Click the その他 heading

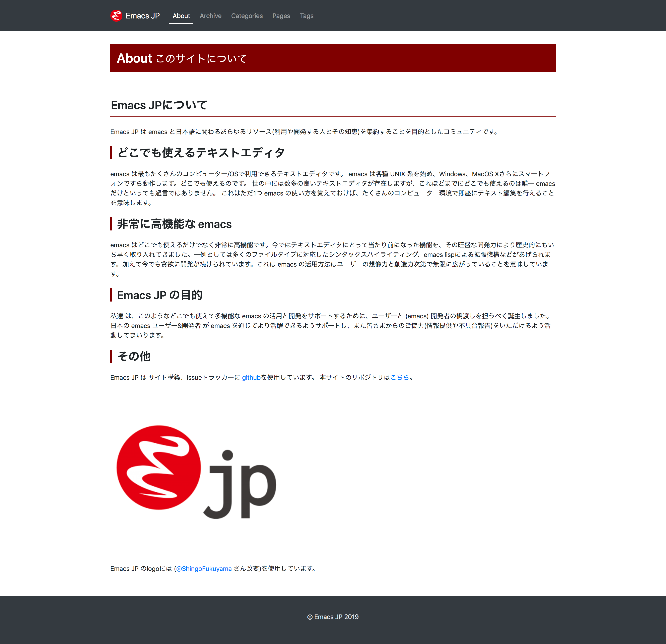point(134,356)
